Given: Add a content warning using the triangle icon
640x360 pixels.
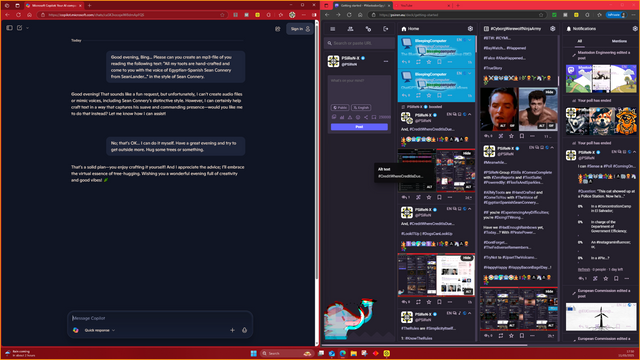Looking at the screenshot, I should [350, 117].
